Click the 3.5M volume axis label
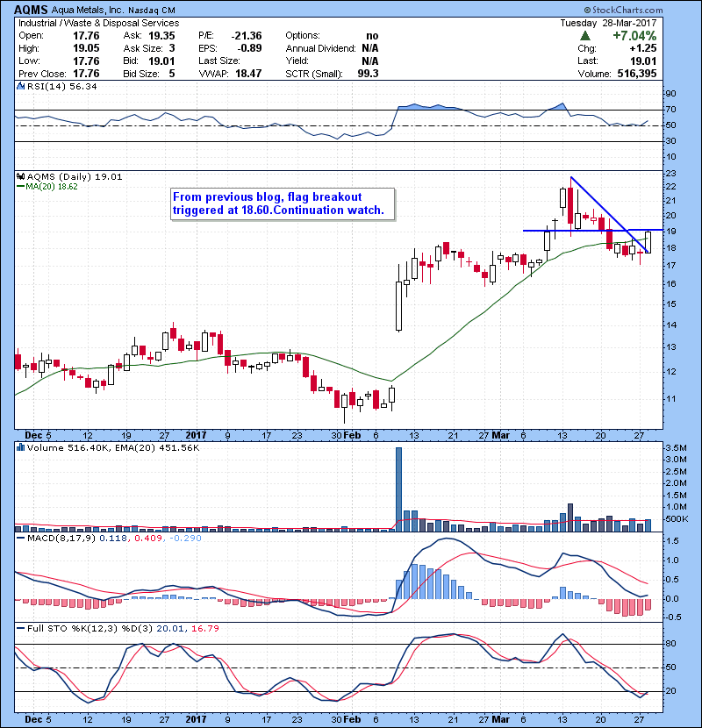The image size is (702, 728). click(x=676, y=448)
